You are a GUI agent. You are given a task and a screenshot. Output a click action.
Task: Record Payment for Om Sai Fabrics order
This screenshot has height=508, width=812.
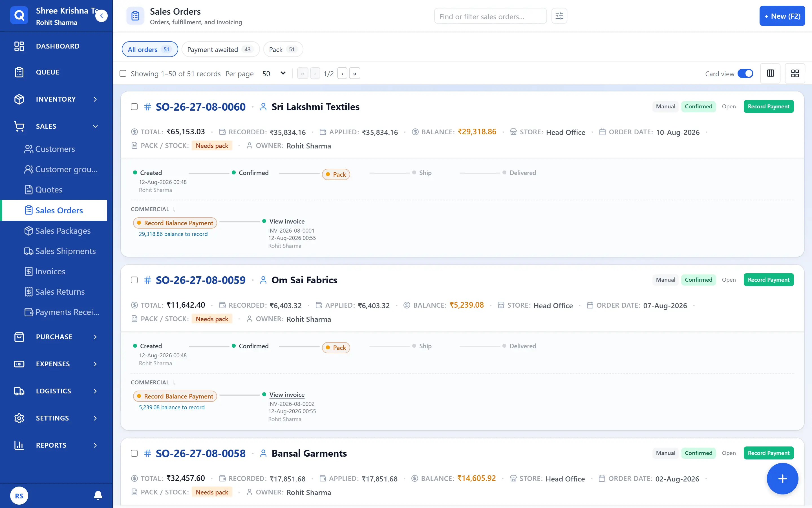tap(768, 280)
